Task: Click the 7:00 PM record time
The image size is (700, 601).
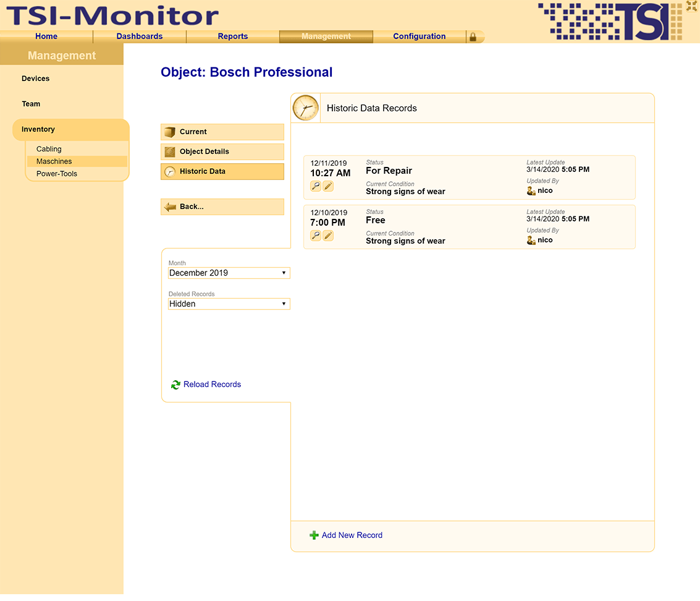Action: (327, 223)
